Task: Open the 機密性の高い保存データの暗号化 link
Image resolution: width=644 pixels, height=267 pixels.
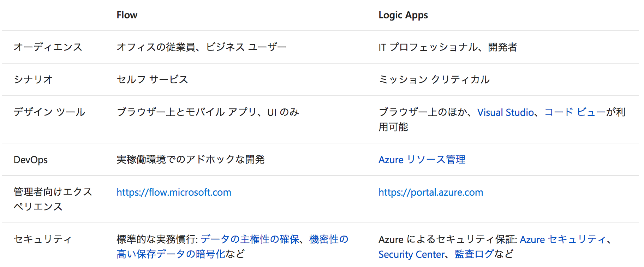Action: pos(232,247)
